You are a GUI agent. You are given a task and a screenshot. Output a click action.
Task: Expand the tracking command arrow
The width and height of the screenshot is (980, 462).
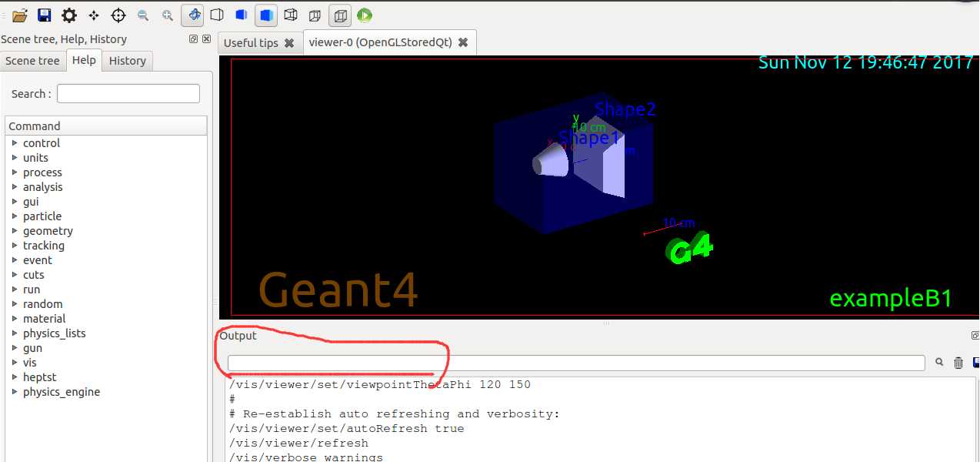(x=15, y=246)
